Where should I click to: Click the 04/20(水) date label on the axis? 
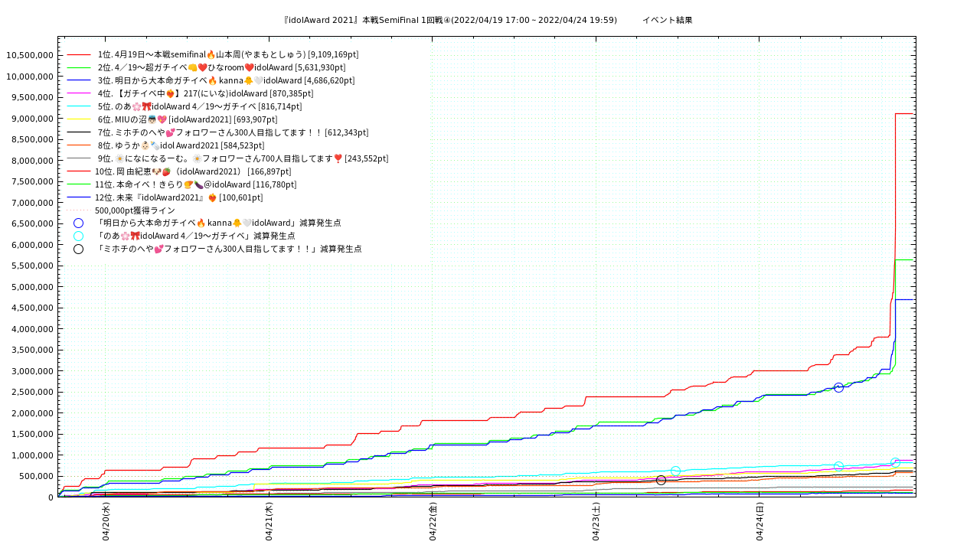pyautogui.click(x=106, y=522)
